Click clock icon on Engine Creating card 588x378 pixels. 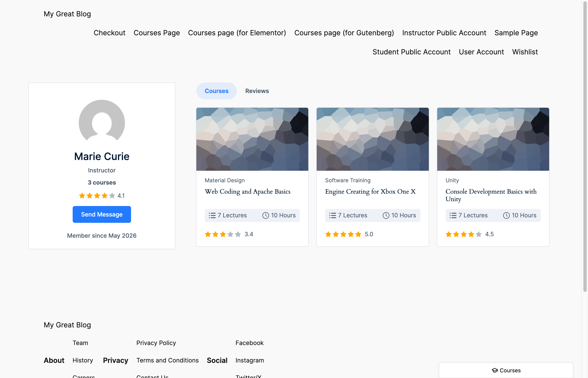click(x=386, y=215)
